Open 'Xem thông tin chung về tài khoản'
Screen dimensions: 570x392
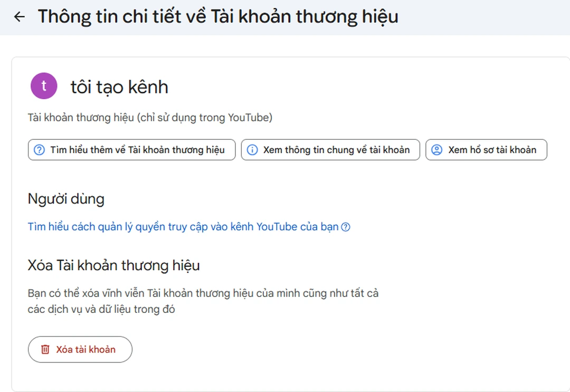330,150
